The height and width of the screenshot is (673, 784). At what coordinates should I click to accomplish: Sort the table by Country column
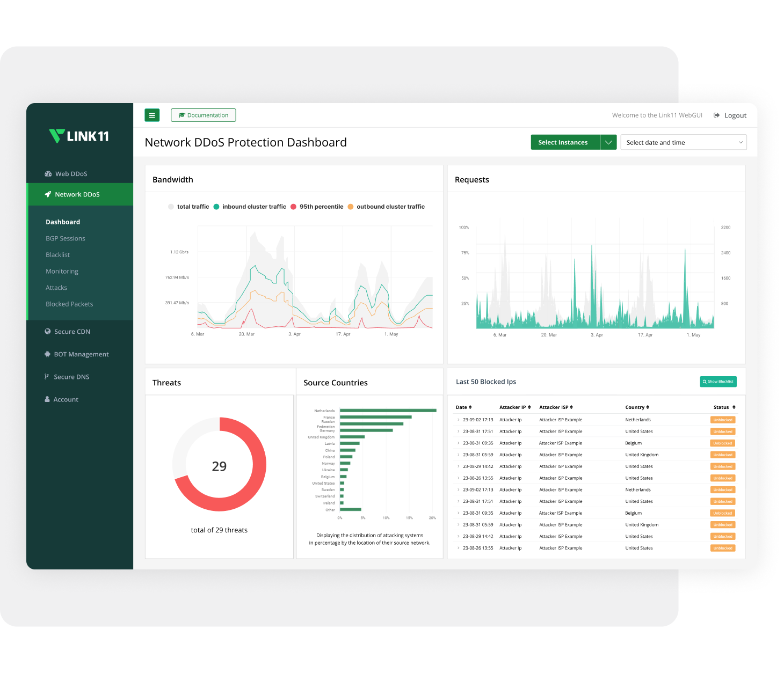coord(637,407)
